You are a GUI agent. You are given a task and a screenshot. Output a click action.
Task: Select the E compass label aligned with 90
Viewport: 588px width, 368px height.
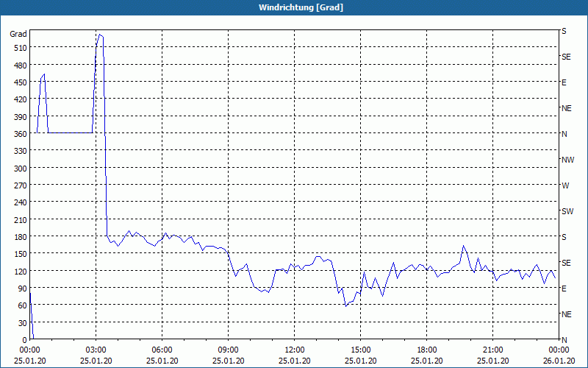coord(564,289)
